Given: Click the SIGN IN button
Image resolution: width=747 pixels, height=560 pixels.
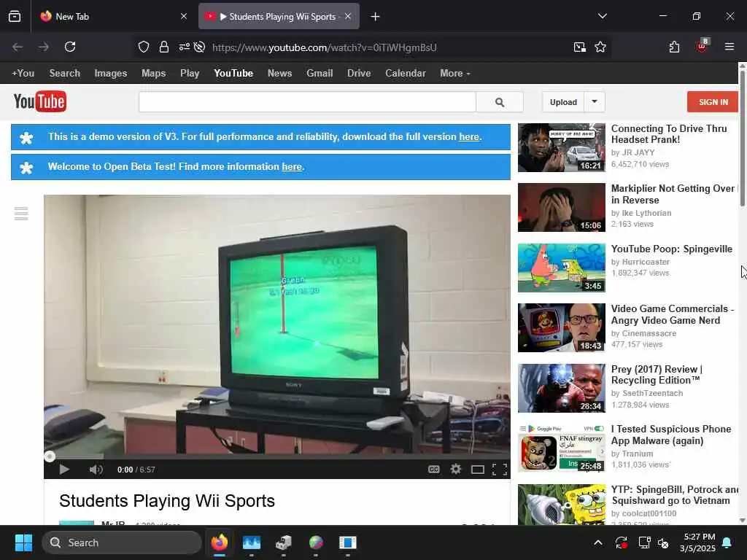Looking at the screenshot, I should coord(713,102).
